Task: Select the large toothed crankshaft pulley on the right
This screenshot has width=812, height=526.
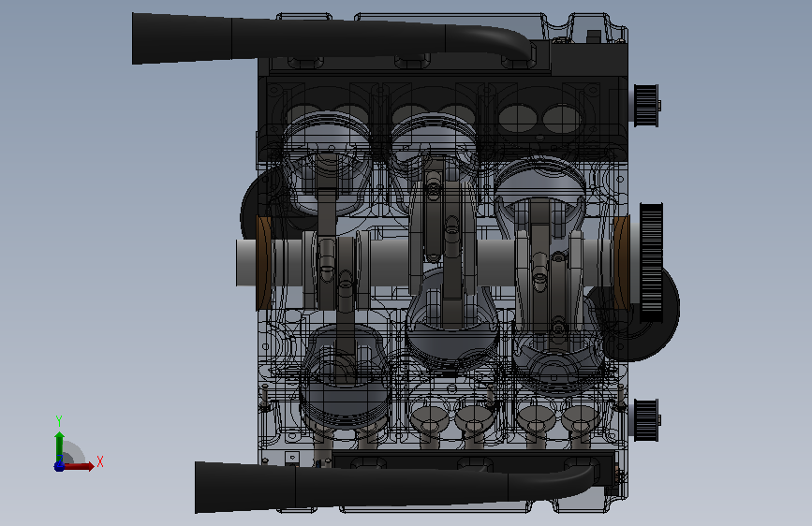Action: (x=651, y=263)
